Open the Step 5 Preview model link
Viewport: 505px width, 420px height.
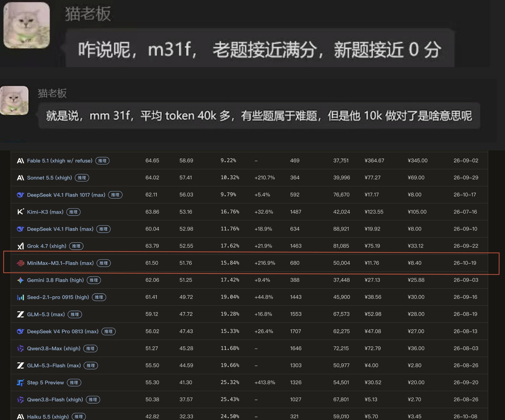(x=45, y=383)
